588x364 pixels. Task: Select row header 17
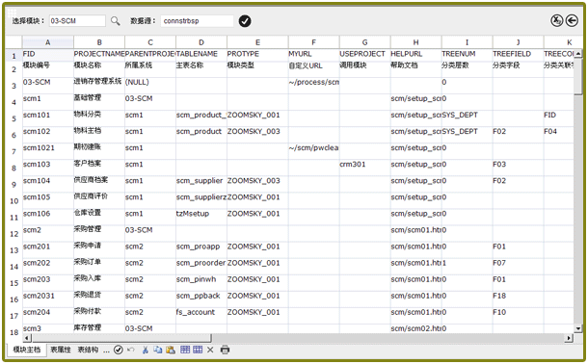[x=13, y=316]
